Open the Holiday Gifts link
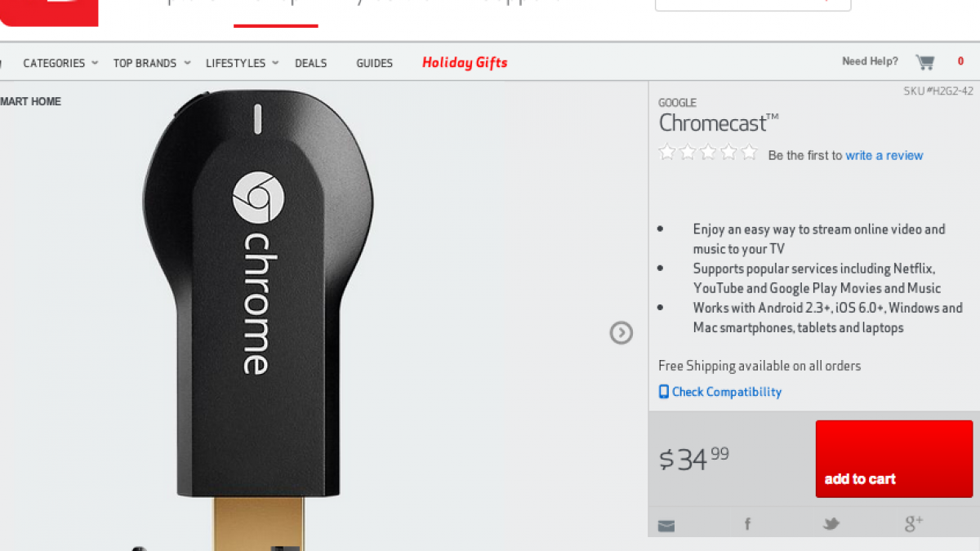 465,63
